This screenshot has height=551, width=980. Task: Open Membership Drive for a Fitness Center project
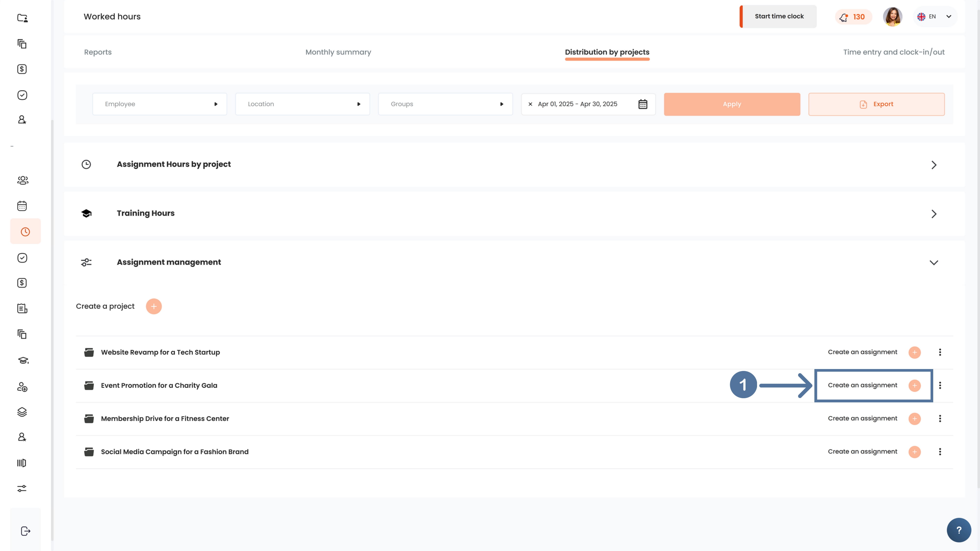(x=165, y=419)
